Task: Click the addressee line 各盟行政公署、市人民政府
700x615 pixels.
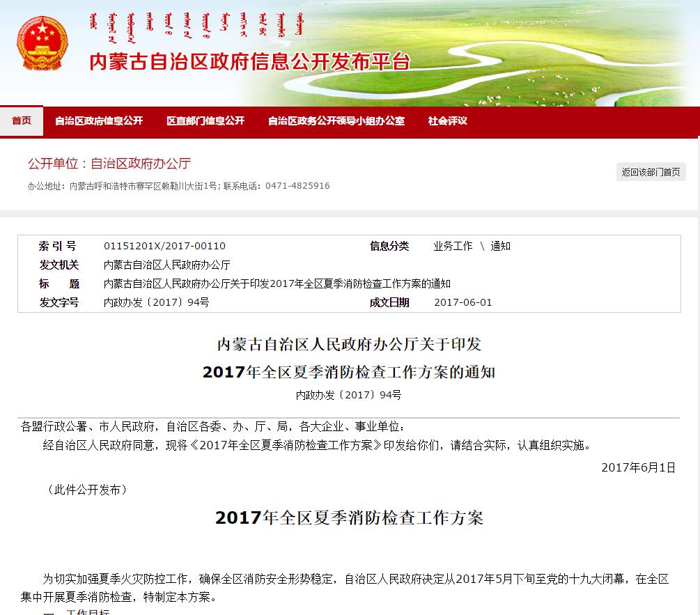Action: pyautogui.click(x=212, y=427)
